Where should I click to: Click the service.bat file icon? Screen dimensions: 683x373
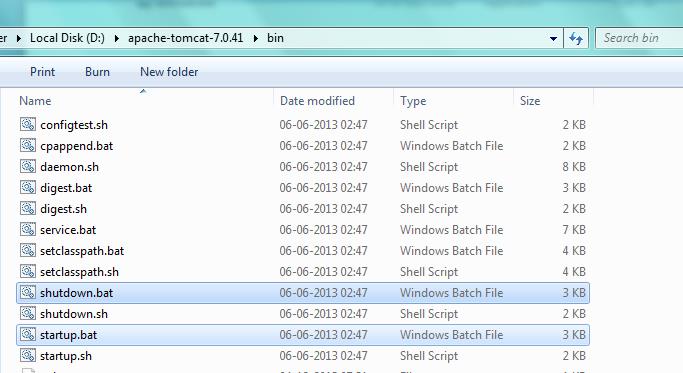point(27,230)
